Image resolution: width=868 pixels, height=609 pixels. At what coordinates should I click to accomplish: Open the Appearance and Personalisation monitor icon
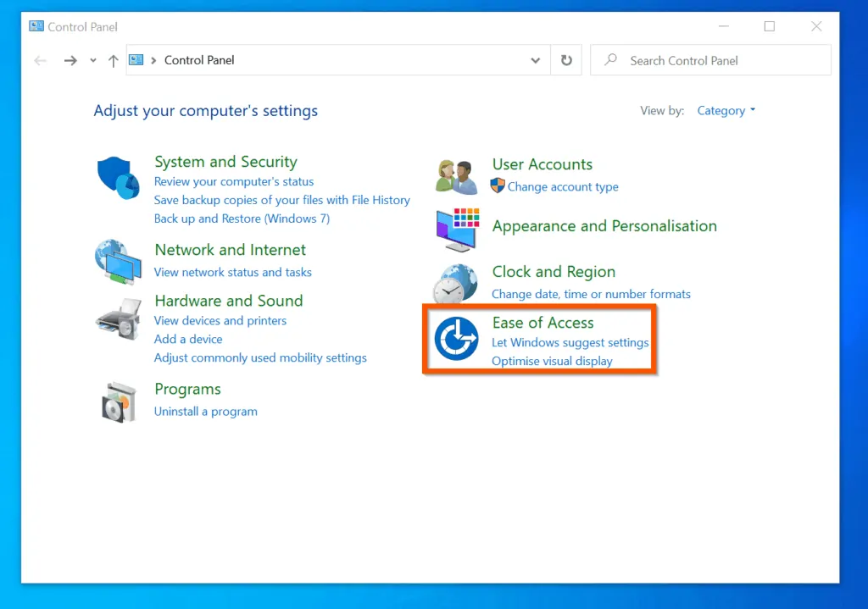(x=456, y=230)
